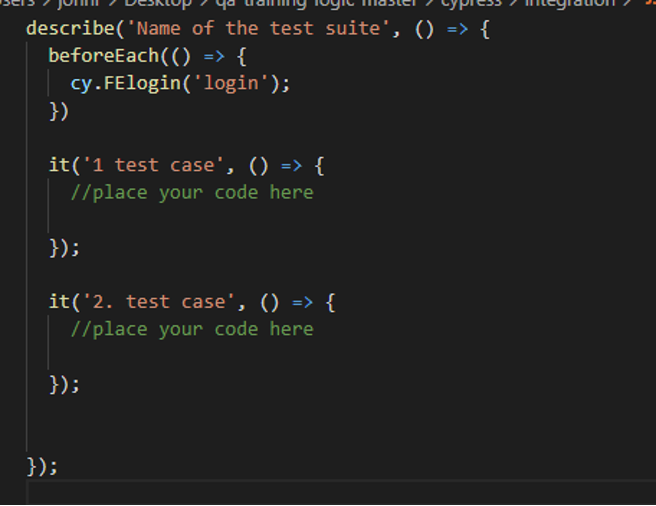The height and width of the screenshot is (506, 656).
Task: Open the cypress breadcrumb segment
Action: click(x=471, y=3)
